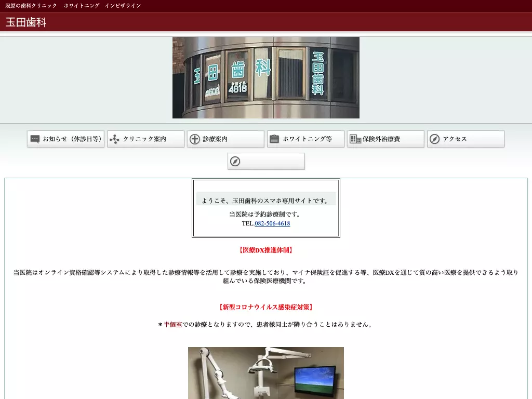Call the phone number 082-506-4618 link
The height and width of the screenshot is (399, 532).
(272, 223)
